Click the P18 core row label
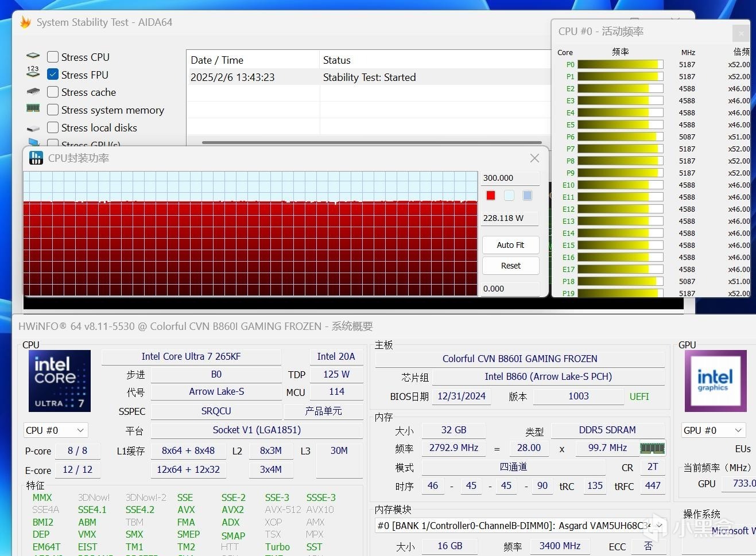756x556 pixels. tap(568, 281)
